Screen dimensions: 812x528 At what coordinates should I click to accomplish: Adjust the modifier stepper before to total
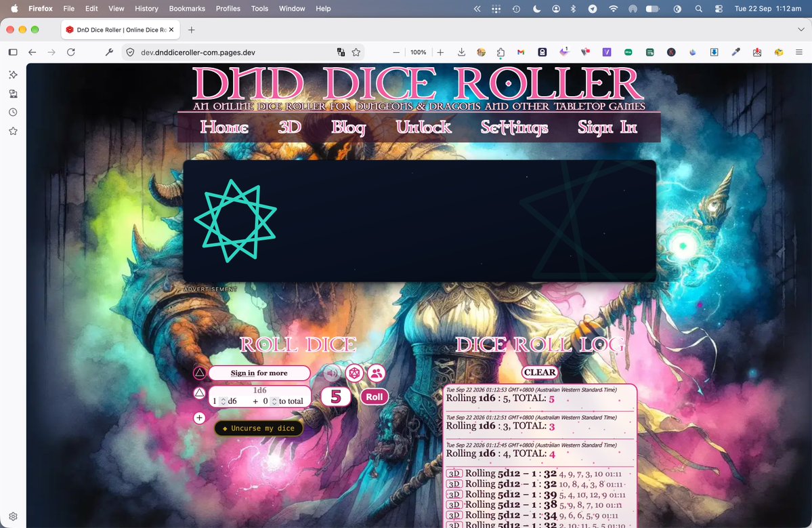274,401
